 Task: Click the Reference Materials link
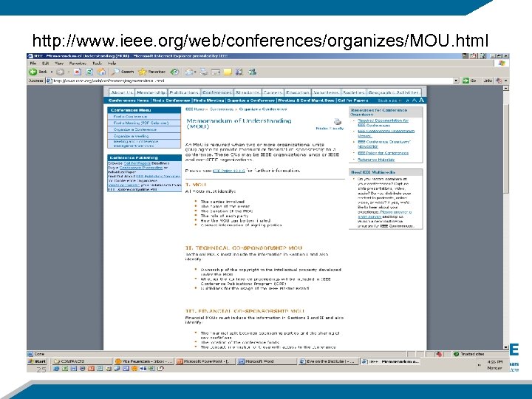pyautogui.click(x=376, y=160)
